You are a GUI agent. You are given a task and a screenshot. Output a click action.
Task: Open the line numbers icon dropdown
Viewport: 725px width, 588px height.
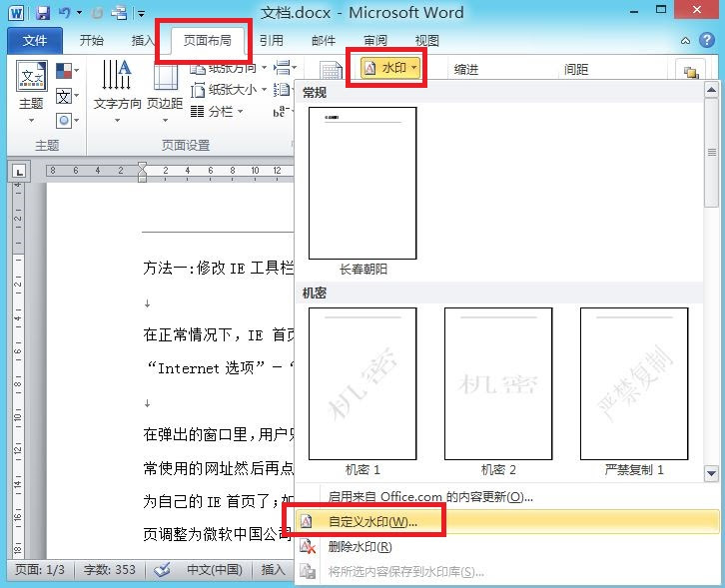(x=283, y=90)
